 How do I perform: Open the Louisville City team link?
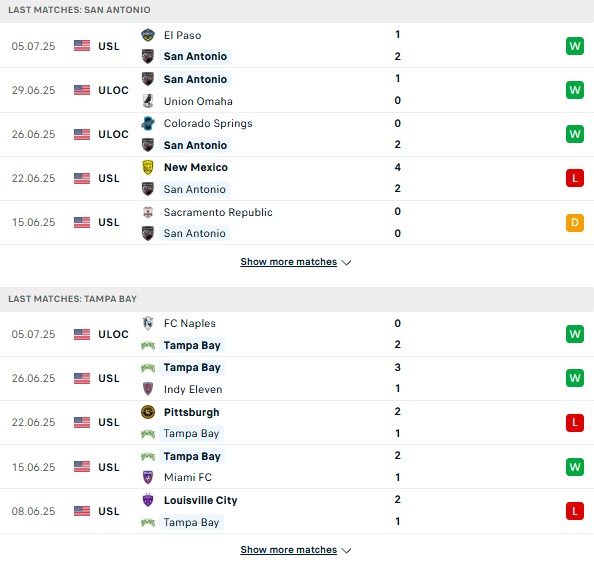201,500
